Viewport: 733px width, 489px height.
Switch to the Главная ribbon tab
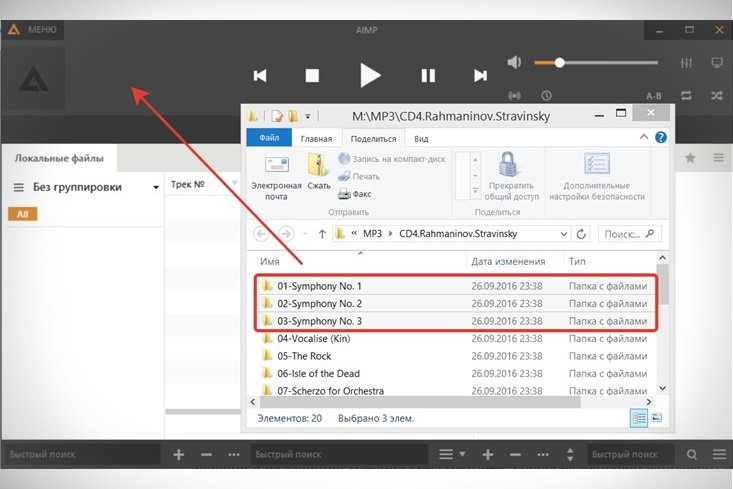316,139
